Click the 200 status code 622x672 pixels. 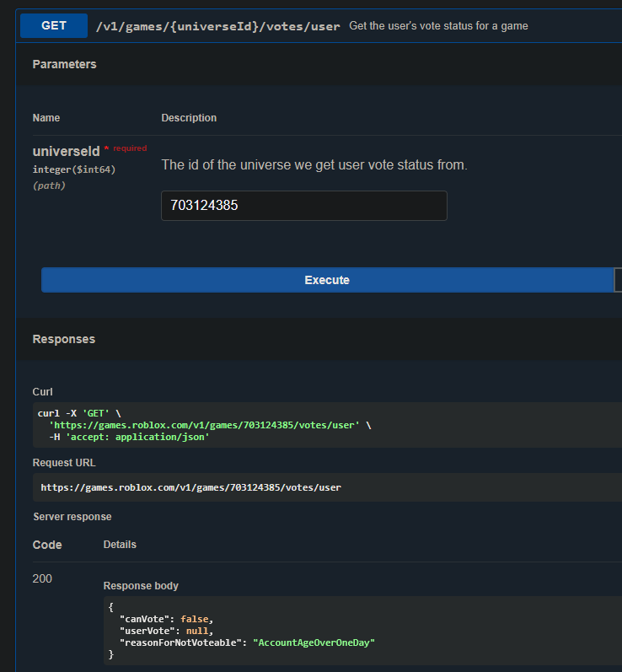(42, 578)
